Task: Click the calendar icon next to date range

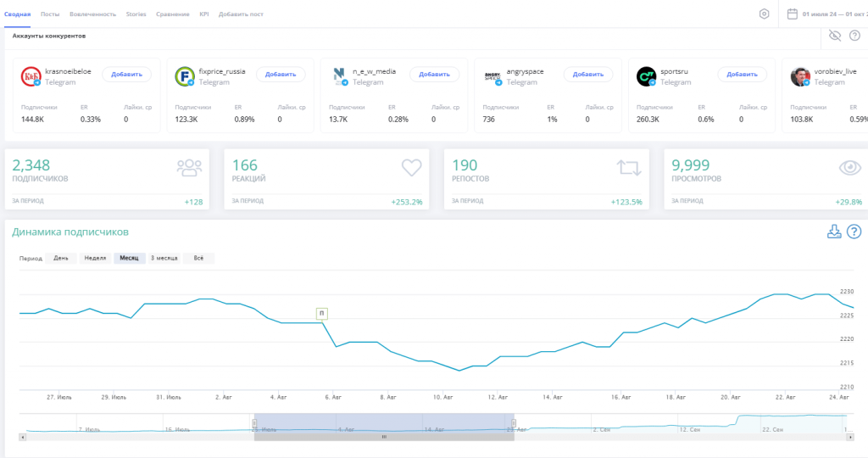Action: pyautogui.click(x=792, y=14)
